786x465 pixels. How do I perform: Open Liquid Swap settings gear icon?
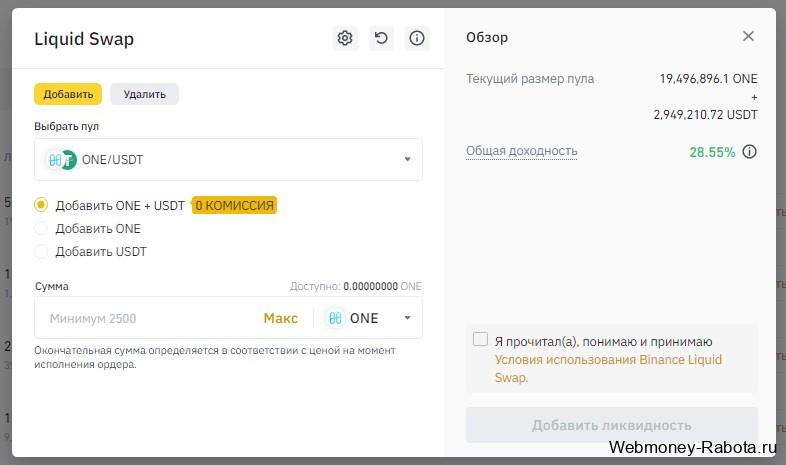click(x=345, y=38)
